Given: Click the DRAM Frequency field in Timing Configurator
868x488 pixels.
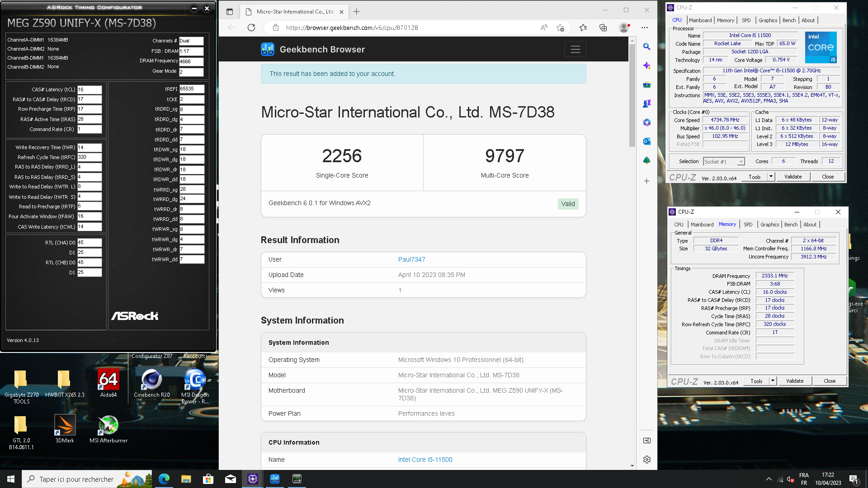Looking at the screenshot, I should tap(191, 61).
